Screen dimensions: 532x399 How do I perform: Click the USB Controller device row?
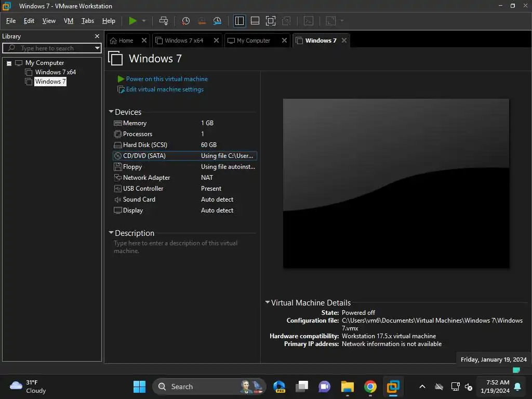(184, 188)
